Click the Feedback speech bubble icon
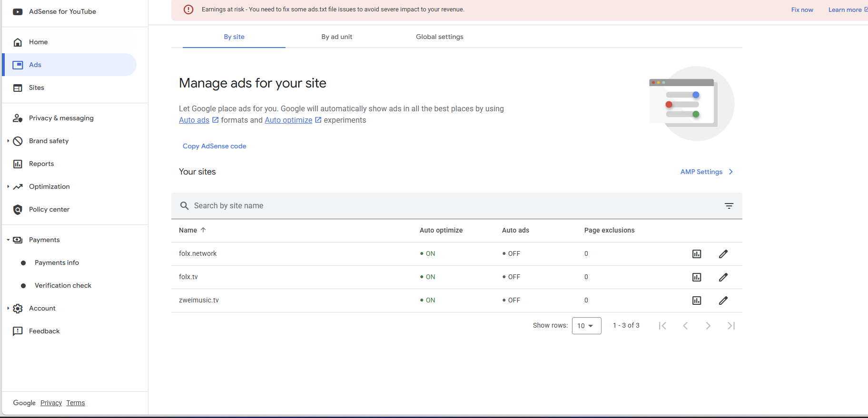Image resolution: width=868 pixels, height=418 pixels. 18,331
